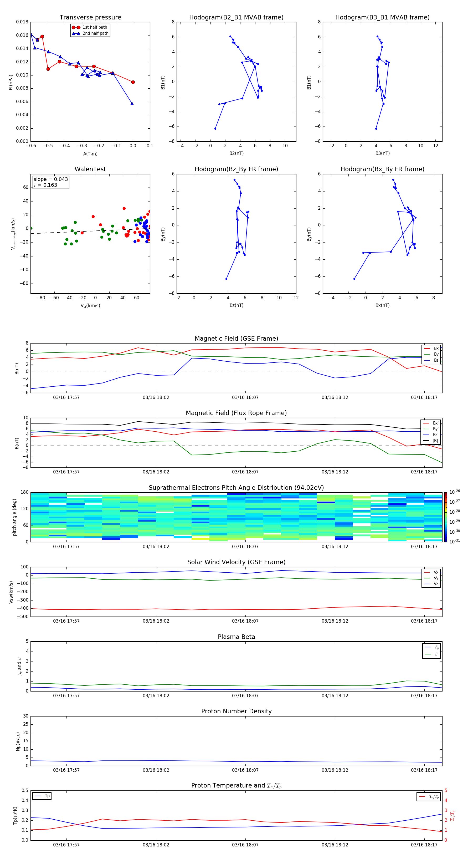This screenshot has width=473, height=868.
Task: Click the Suprathermal Electrons Pitch Angle title
Action: click(x=236, y=488)
